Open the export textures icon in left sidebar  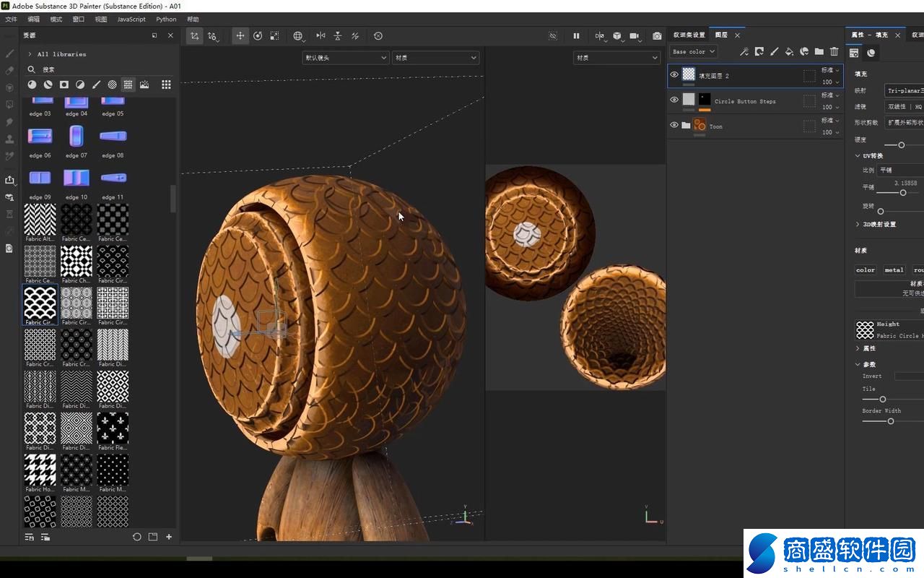click(9, 179)
